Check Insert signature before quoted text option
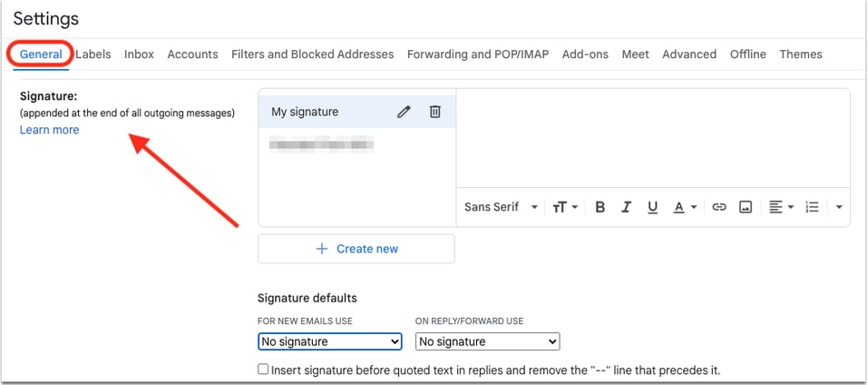868x385 pixels. tap(264, 369)
